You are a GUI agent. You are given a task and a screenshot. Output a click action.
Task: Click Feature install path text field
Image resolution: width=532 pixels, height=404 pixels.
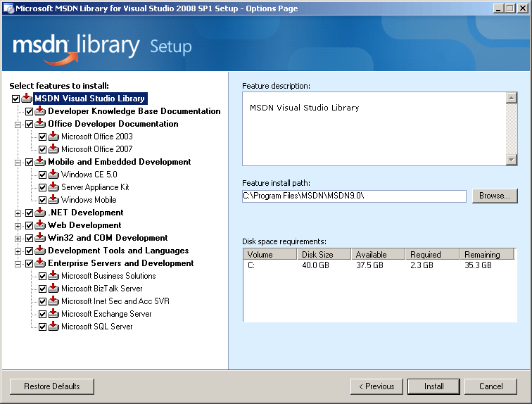pyautogui.click(x=354, y=196)
